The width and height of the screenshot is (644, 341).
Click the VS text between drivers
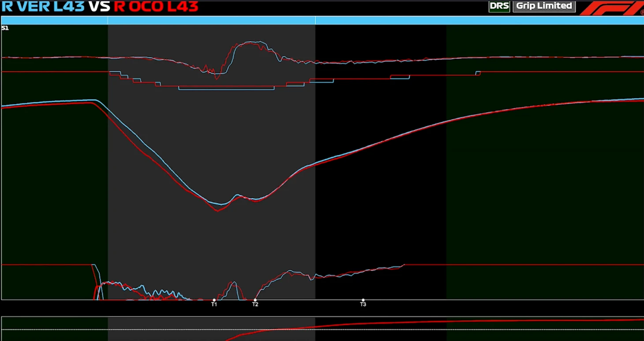click(x=99, y=7)
